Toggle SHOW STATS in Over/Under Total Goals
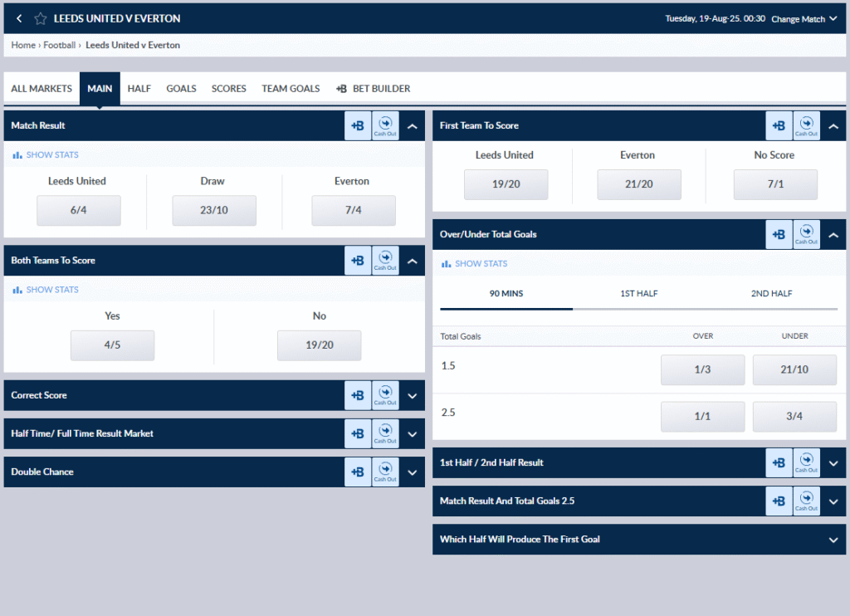850x616 pixels. pyautogui.click(x=473, y=263)
